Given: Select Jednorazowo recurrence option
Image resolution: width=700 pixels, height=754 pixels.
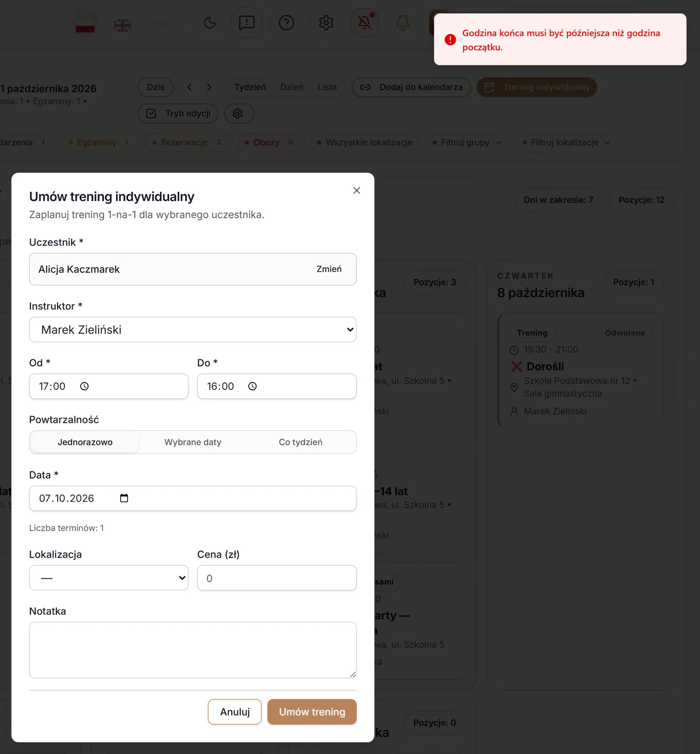Looking at the screenshot, I should pyautogui.click(x=85, y=442).
